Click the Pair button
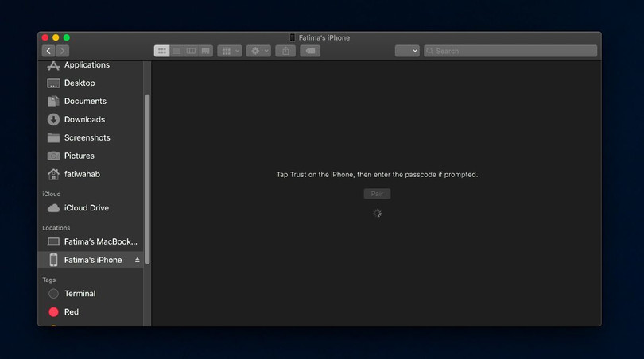The image size is (644, 359). click(377, 194)
